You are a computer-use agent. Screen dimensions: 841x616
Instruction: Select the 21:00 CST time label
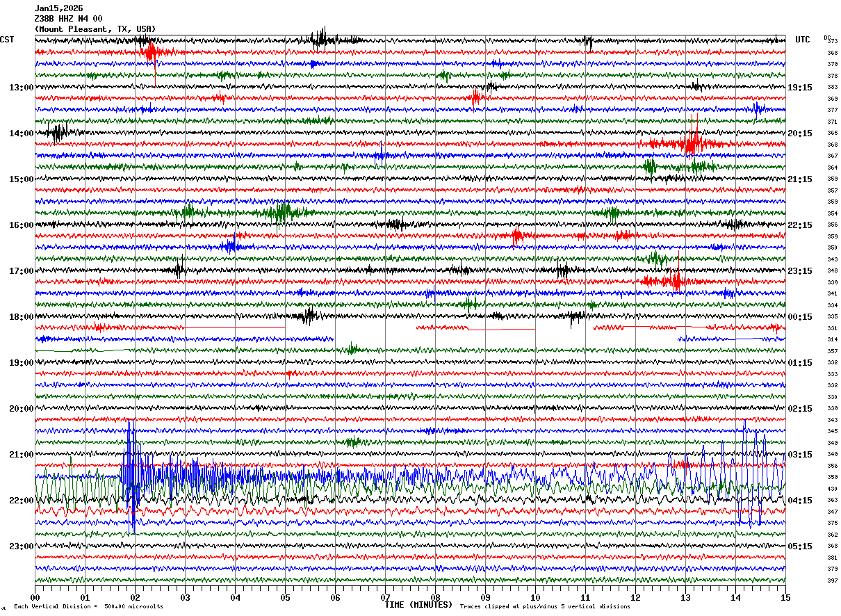coord(21,455)
